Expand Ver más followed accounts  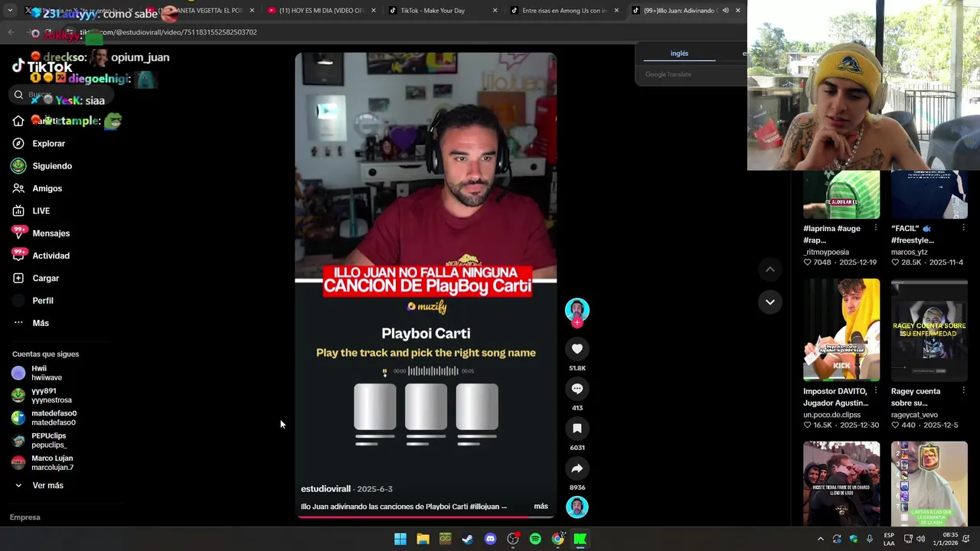tap(40, 485)
